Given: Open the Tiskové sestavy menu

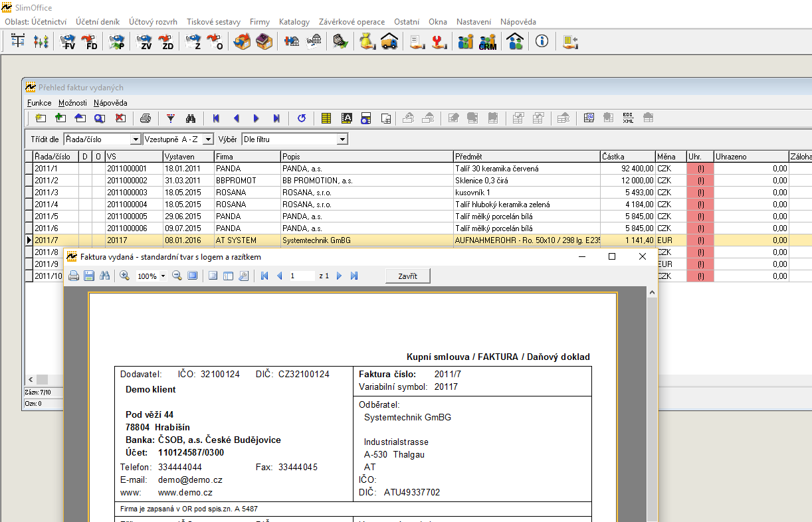Looking at the screenshot, I should click(214, 22).
